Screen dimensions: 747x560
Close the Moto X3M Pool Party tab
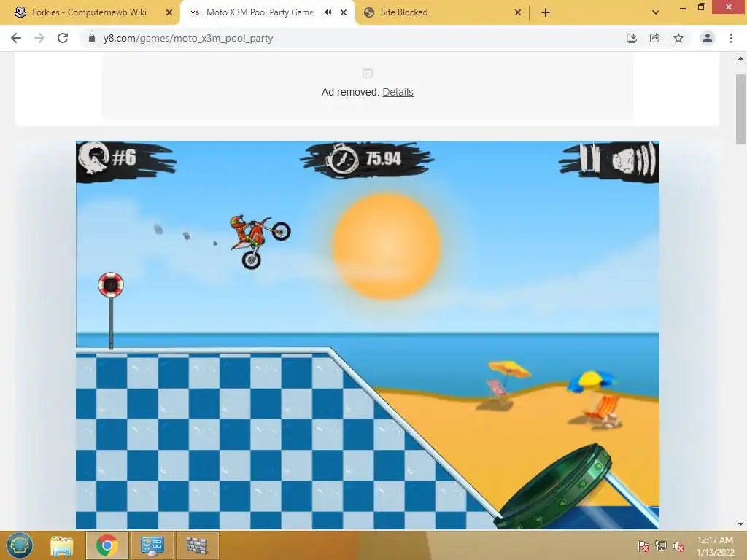(344, 12)
